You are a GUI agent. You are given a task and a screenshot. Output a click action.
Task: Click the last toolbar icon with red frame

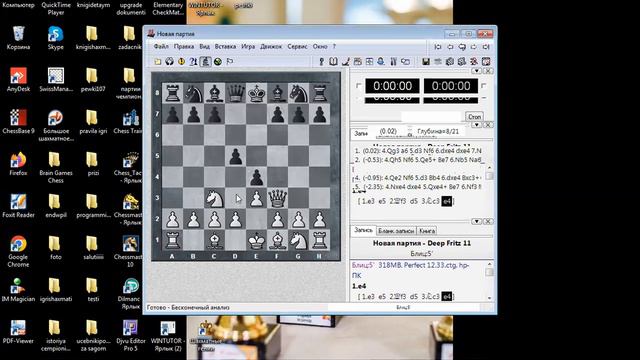(x=486, y=62)
